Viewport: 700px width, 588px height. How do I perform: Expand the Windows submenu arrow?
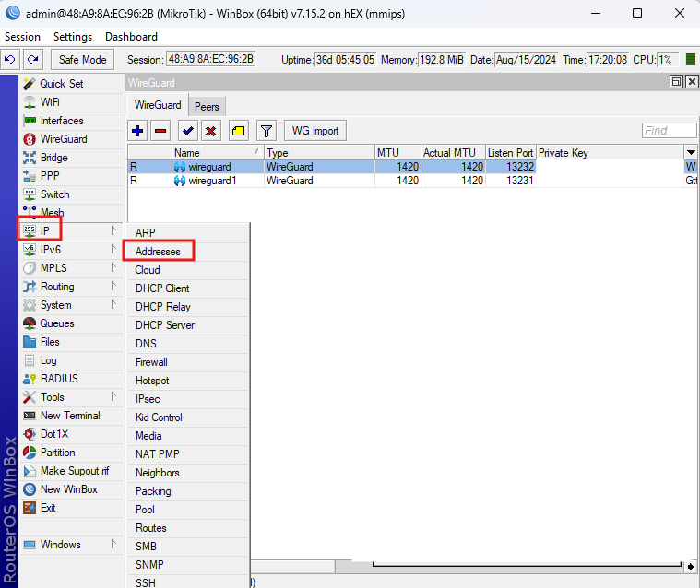pyautogui.click(x=113, y=544)
